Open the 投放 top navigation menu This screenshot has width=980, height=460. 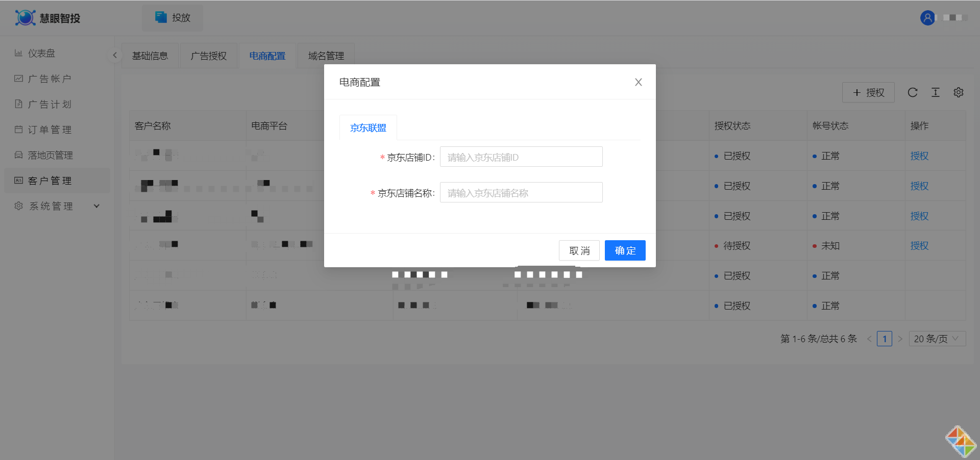173,18
